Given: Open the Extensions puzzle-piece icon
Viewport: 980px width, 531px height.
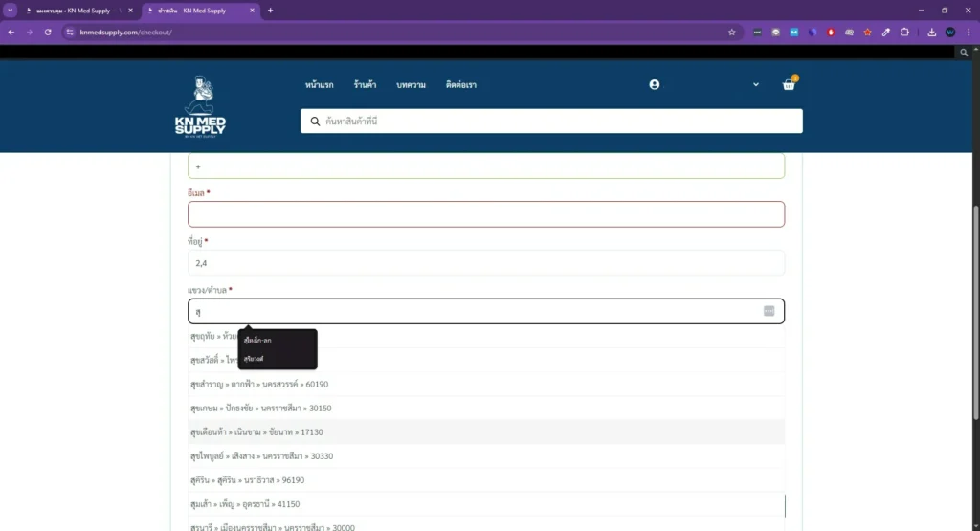Looking at the screenshot, I should [904, 32].
